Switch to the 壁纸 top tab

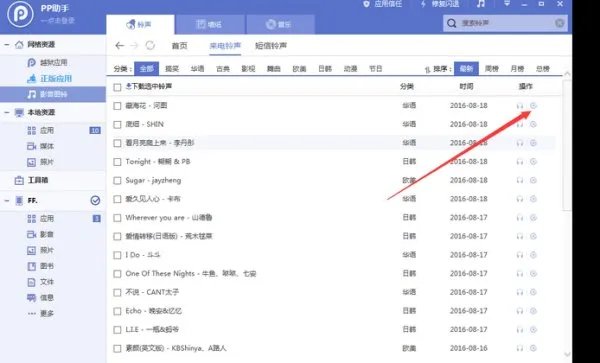click(x=210, y=24)
